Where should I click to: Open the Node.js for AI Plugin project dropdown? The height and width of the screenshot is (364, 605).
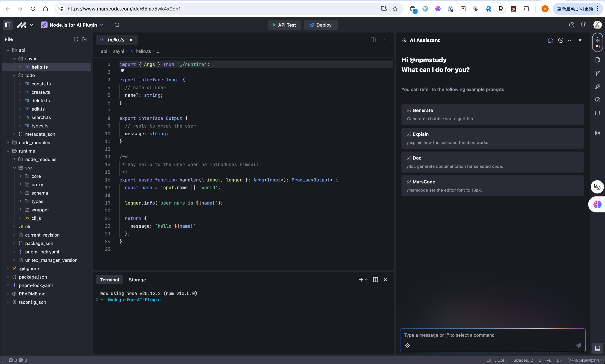pos(72,25)
